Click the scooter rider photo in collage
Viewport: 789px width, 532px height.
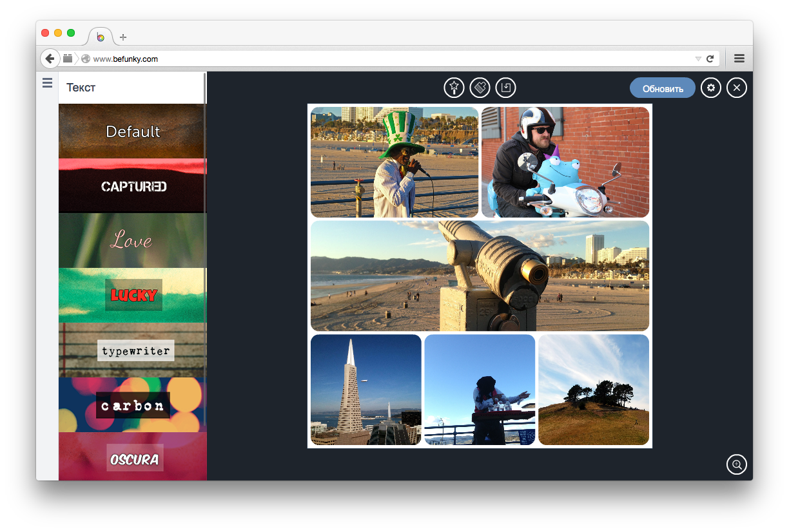(565, 162)
